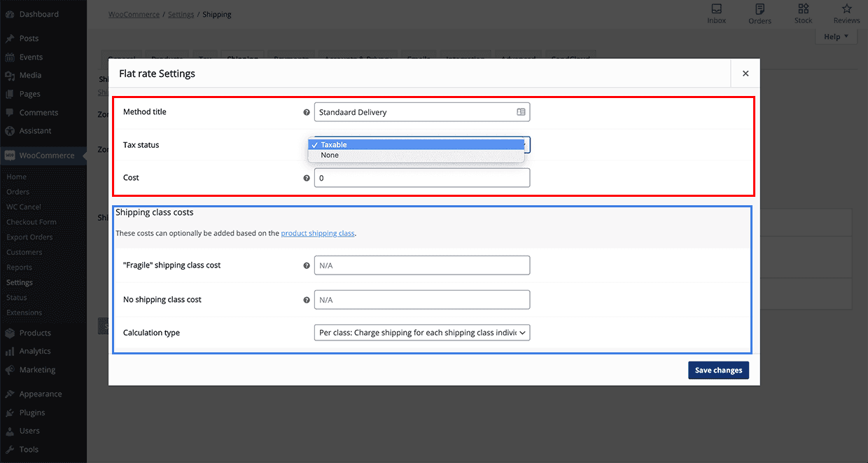Click the Cost input field
Viewport: 868px width, 463px height.
coord(422,178)
